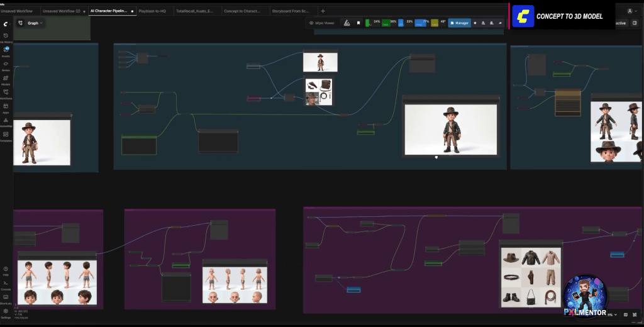Switch to the Playblast-to-HQ tab
644x327 pixels.
[x=155, y=11]
